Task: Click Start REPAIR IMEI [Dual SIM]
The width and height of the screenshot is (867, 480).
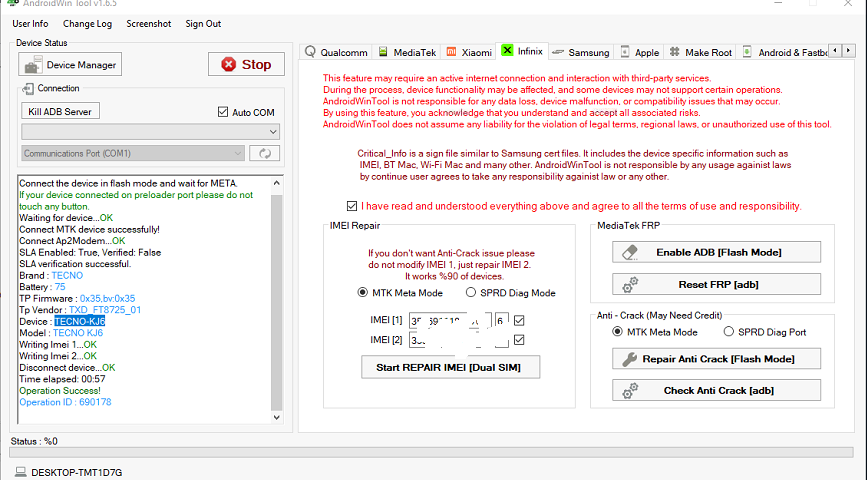Action: click(x=450, y=367)
